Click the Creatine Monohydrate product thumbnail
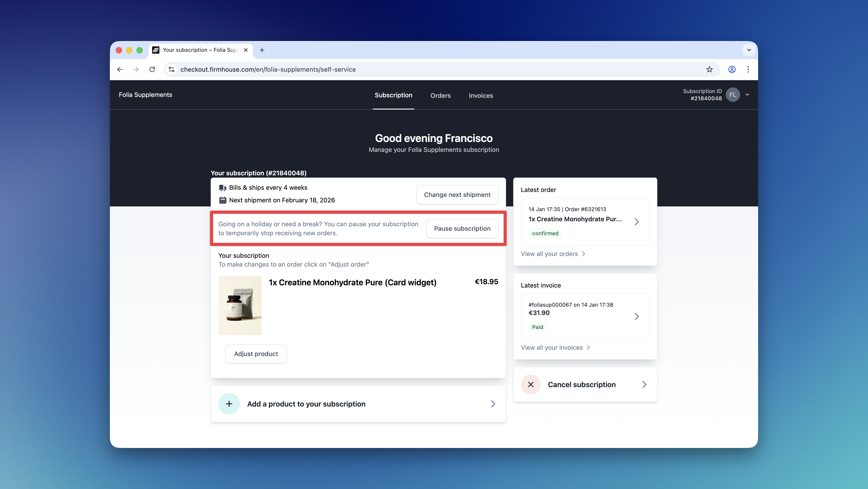The width and height of the screenshot is (868, 489). [x=240, y=306]
